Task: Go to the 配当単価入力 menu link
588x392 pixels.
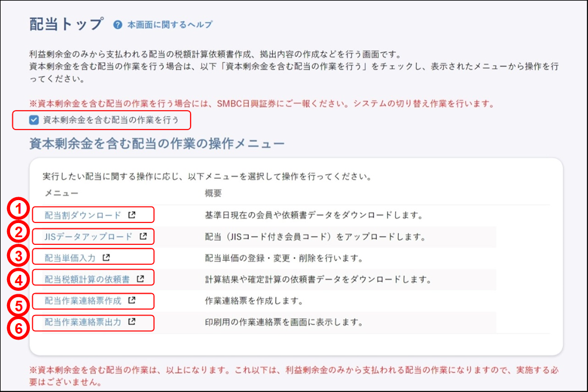Action: tap(70, 257)
